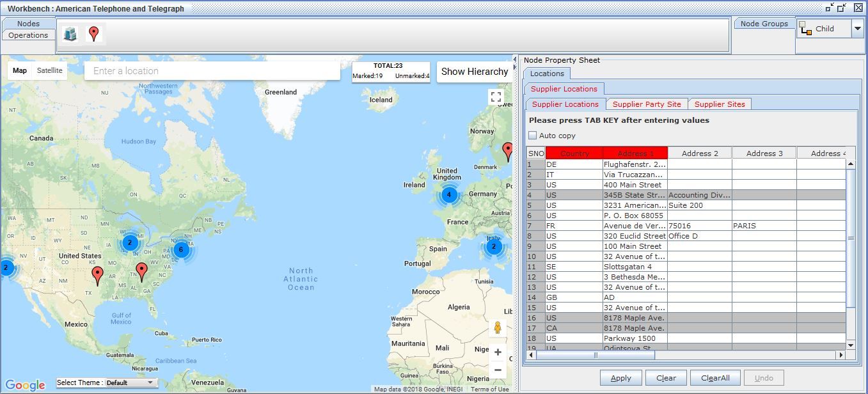Open the Supplier Sites tab
This screenshot has height=394, width=868.
point(720,104)
